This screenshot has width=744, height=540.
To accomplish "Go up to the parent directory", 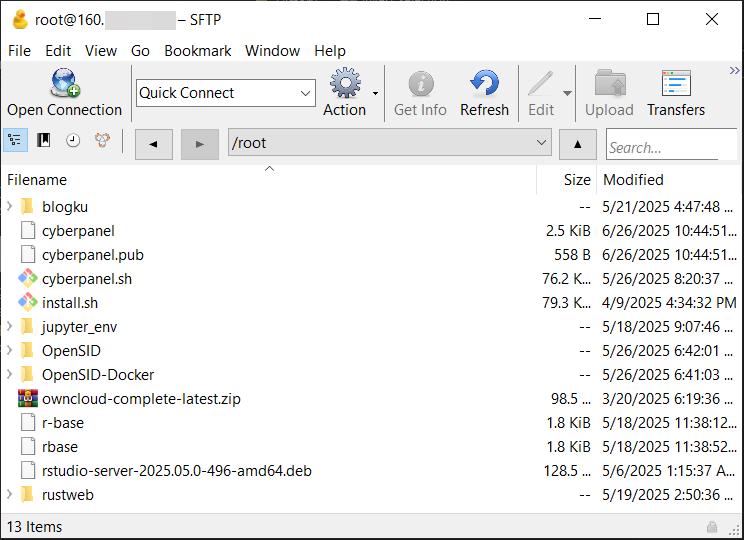I will 577,144.
